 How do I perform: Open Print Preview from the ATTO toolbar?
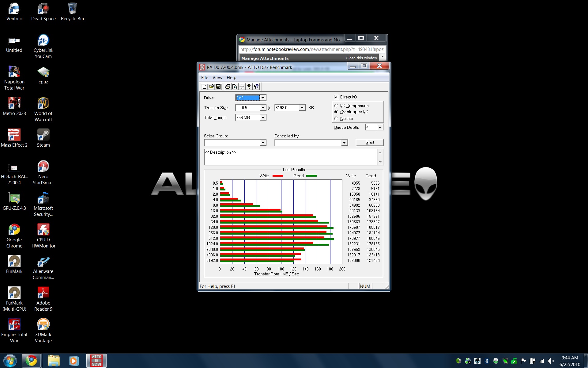[235, 87]
